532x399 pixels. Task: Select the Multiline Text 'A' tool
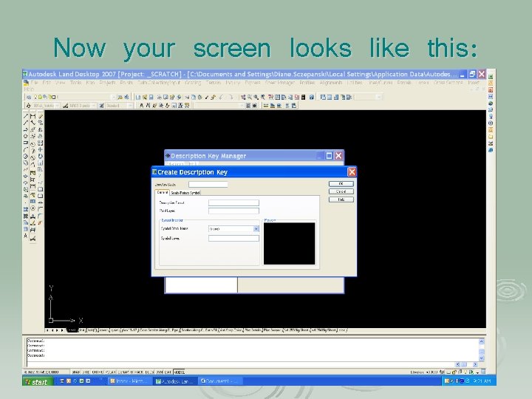26,236
